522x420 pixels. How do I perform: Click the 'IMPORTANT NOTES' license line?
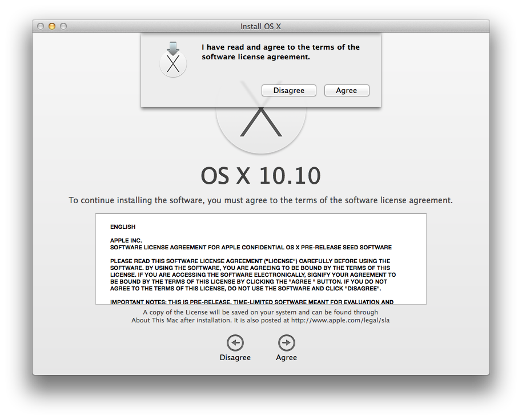(x=252, y=302)
